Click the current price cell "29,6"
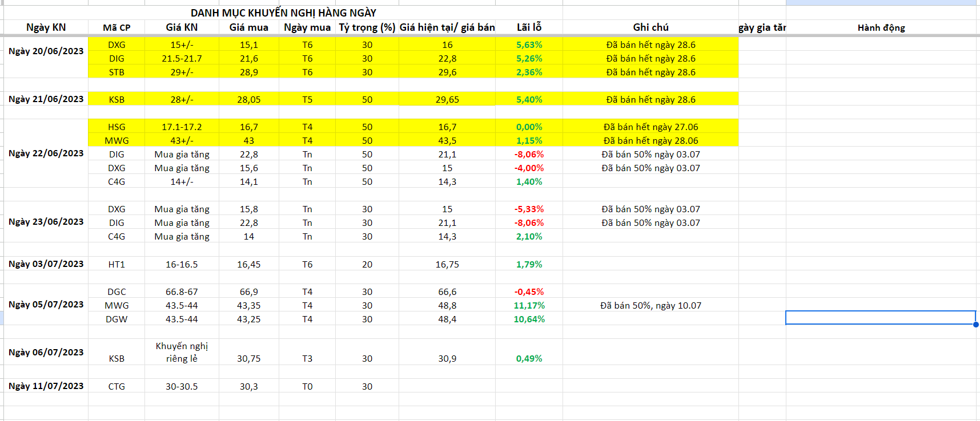Screen dimensions: 980x421 click(447, 72)
